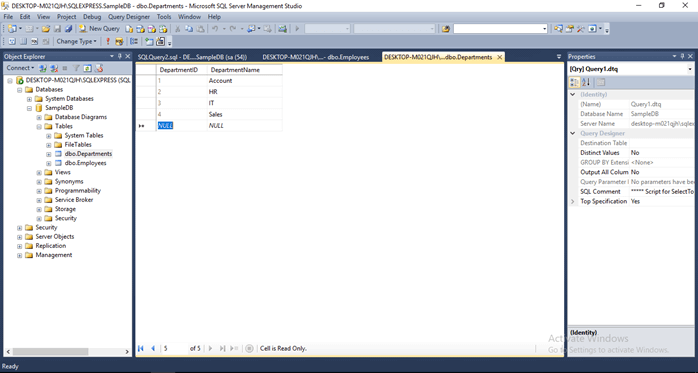The height and width of the screenshot is (373, 698).
Task: Select the Database Diagrams folder
Action: [81, 117]
